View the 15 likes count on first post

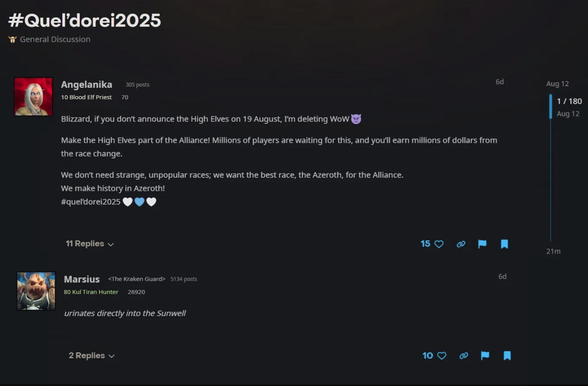(425, 244)
